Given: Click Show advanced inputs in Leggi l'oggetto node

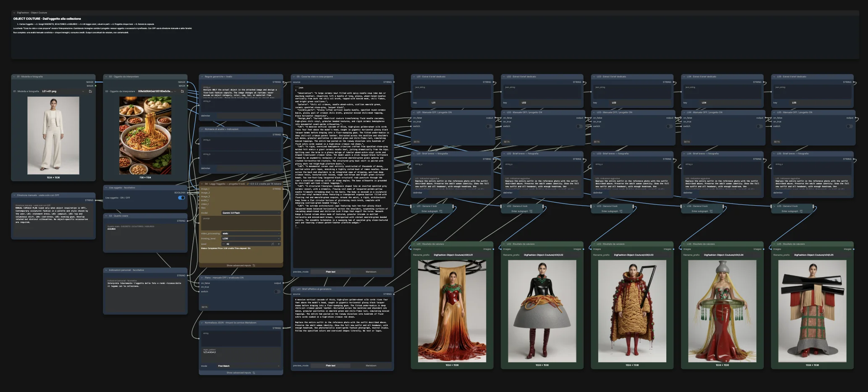Looking at the screenshot, I should click(x=241, y=265).
